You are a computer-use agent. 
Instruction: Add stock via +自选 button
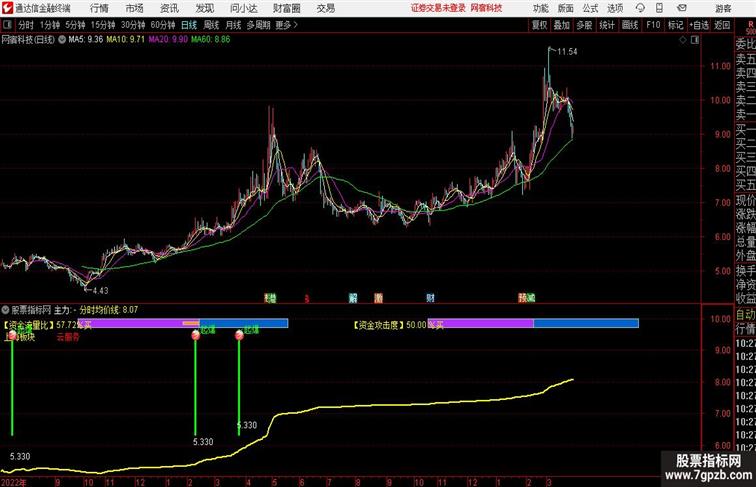click(699, 25)
